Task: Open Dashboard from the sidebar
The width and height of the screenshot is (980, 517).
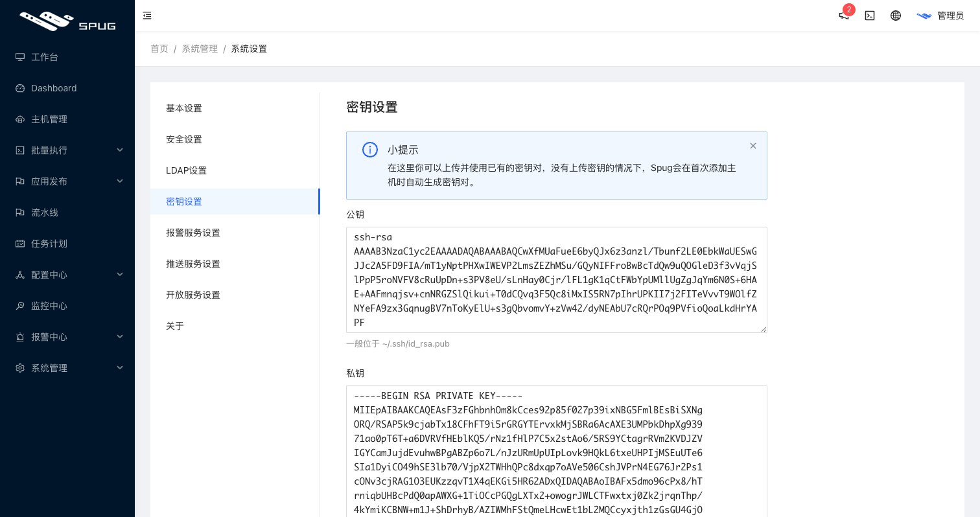Action: (67, 88)
